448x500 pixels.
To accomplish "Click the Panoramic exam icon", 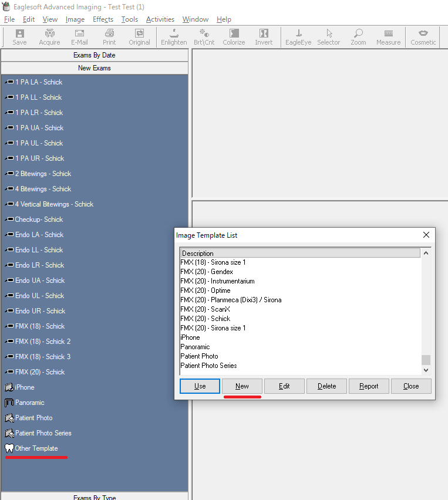I will pyautogui.click(x=9, y=403).
